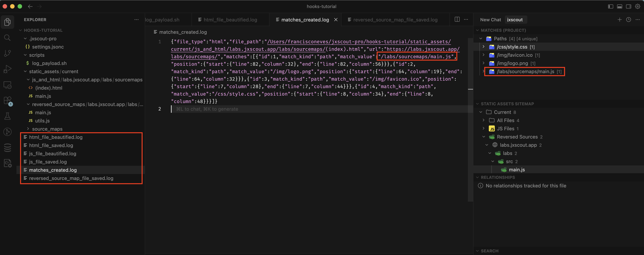Toggle primary sidebar layout icon

coord(611,7)
